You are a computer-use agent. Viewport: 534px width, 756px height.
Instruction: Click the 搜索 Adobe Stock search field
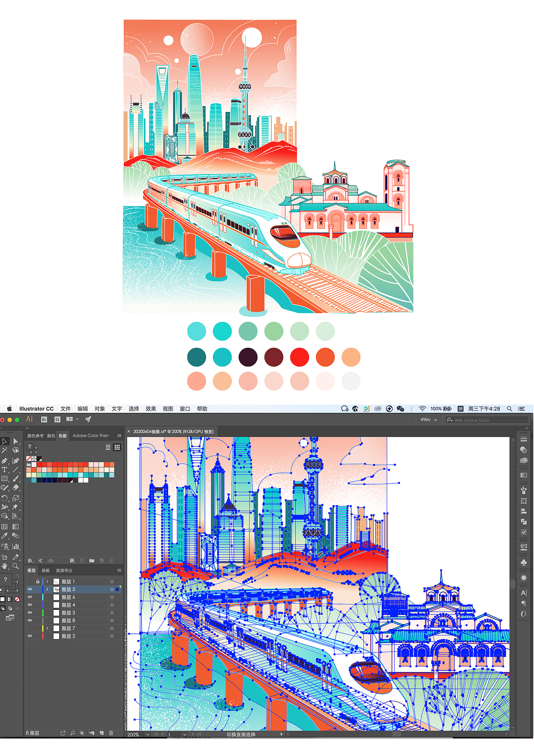click(x=486, y=420)
